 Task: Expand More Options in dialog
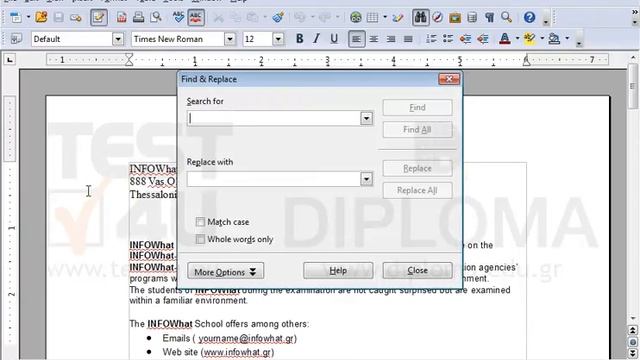tap(225, 271)
